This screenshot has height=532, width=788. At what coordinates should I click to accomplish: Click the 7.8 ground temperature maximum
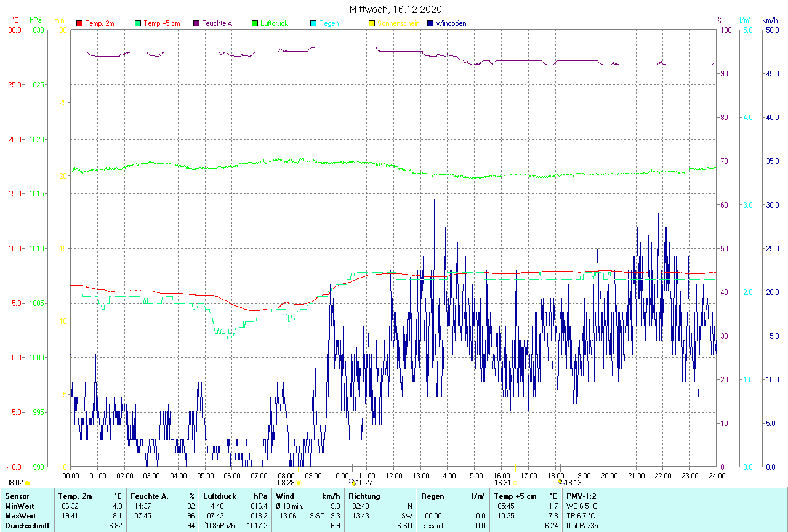[553, 516]
